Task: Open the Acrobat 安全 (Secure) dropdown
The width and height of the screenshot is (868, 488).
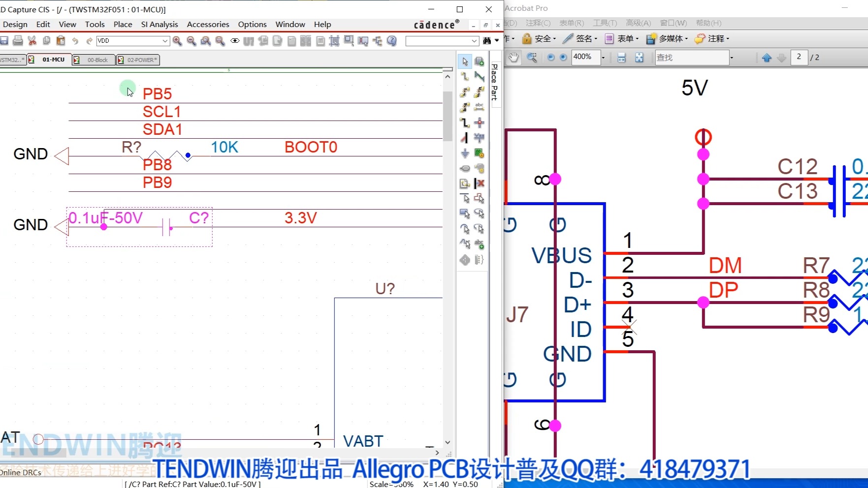Action: click(539, 38)
